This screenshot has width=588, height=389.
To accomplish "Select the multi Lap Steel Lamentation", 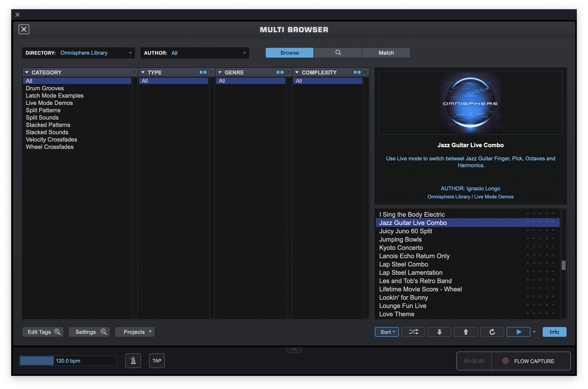I will 467,272.
